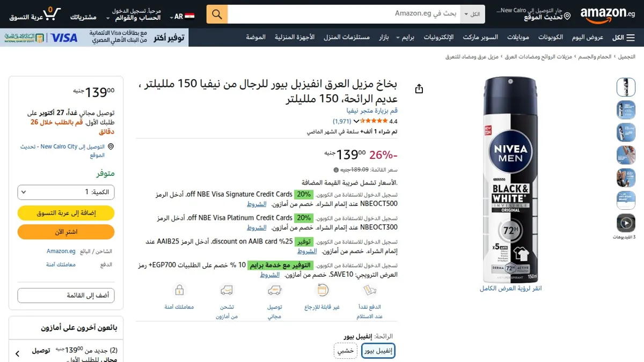644x362 pixels.
Task: Open the 1,971 reviews link
Action: [342, 122]
